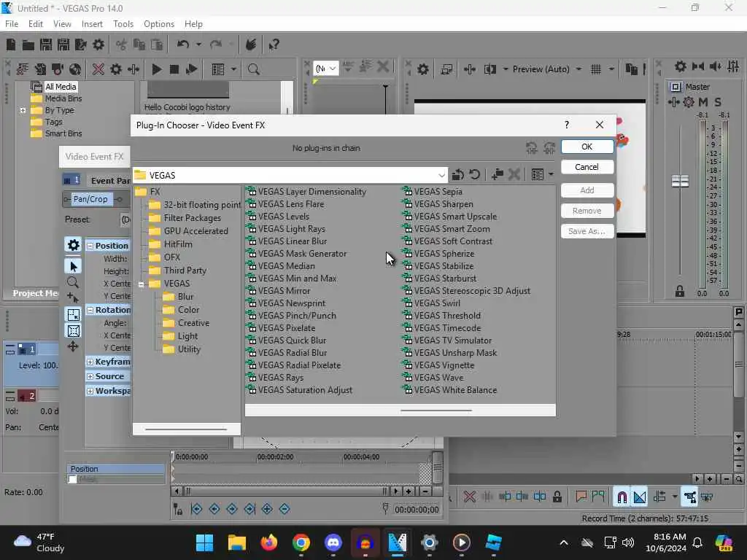Select the Normal Edit arrow tool in Pan/Crop

tap(74, 266)
